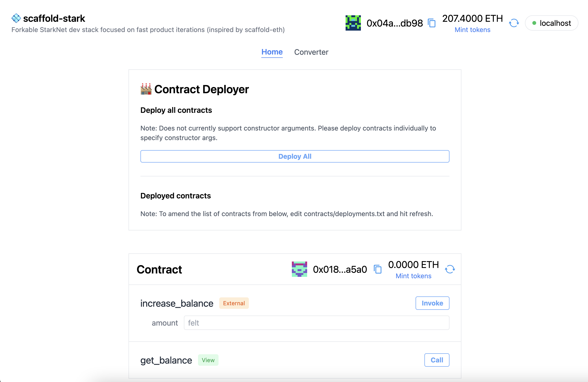Click the wallet avatar in the header

(353, 22)
